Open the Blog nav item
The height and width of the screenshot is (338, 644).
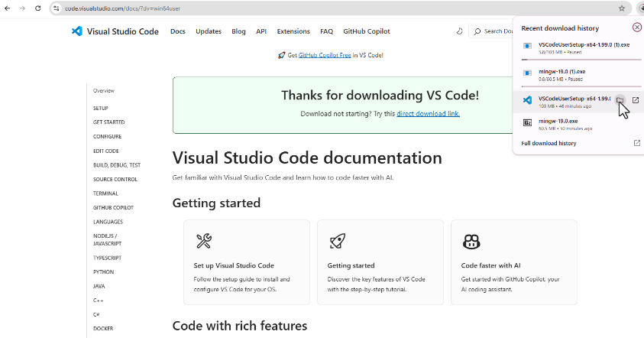coord(238,31)
